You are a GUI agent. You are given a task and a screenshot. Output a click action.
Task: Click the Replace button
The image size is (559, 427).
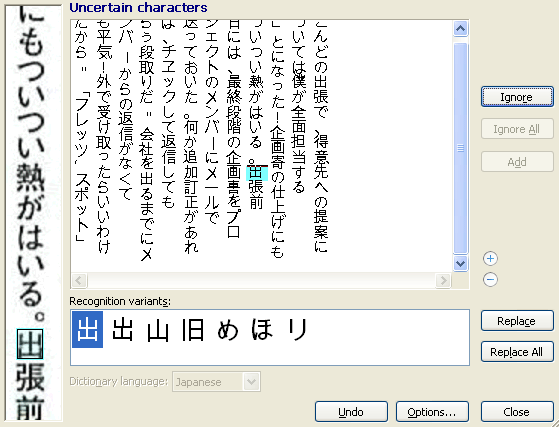click(517, 321)
